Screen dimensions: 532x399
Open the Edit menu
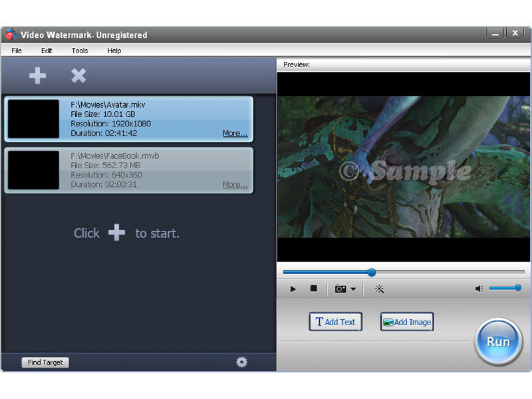pos(47,51)
